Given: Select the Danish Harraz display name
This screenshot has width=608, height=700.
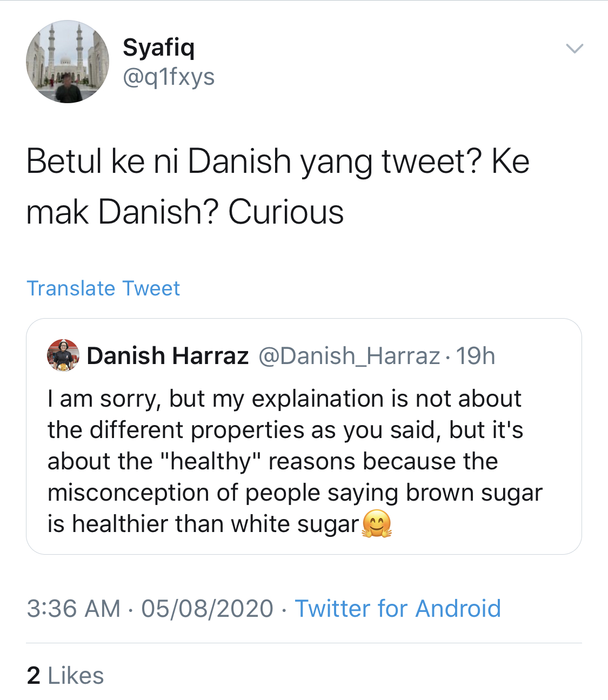Looking at the screenshot, I should pos(168,356).
